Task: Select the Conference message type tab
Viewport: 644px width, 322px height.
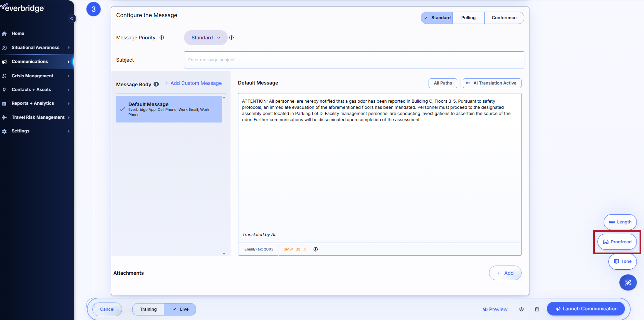Action: point(504,18)
